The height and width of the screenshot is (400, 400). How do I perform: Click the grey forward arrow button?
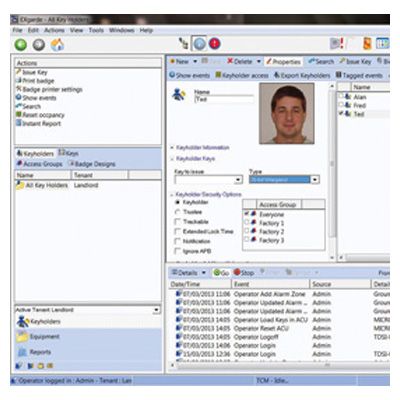pos(39,44)
